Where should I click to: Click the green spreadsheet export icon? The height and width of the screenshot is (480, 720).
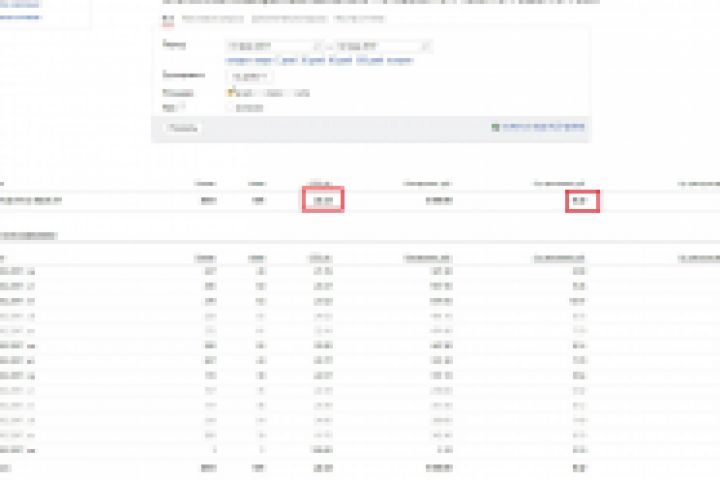tap(495, 127)
